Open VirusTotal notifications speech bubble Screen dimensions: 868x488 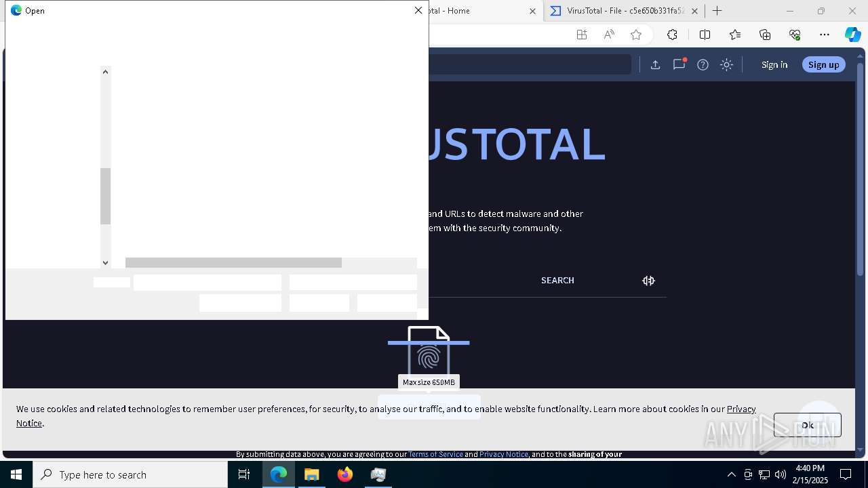click(x=679, y=64)
